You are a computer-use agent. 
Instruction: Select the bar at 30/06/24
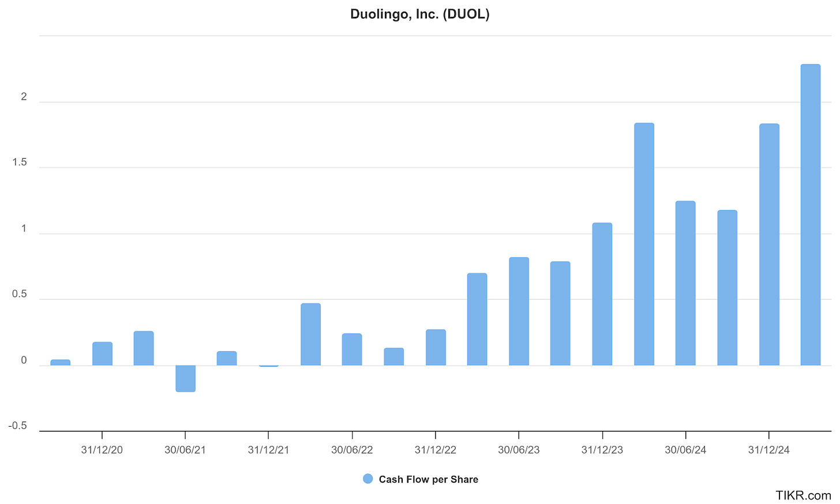coord(685,283)
